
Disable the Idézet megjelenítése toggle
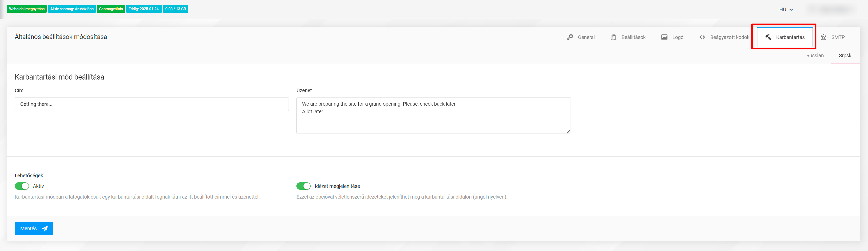tap(303, 186)
